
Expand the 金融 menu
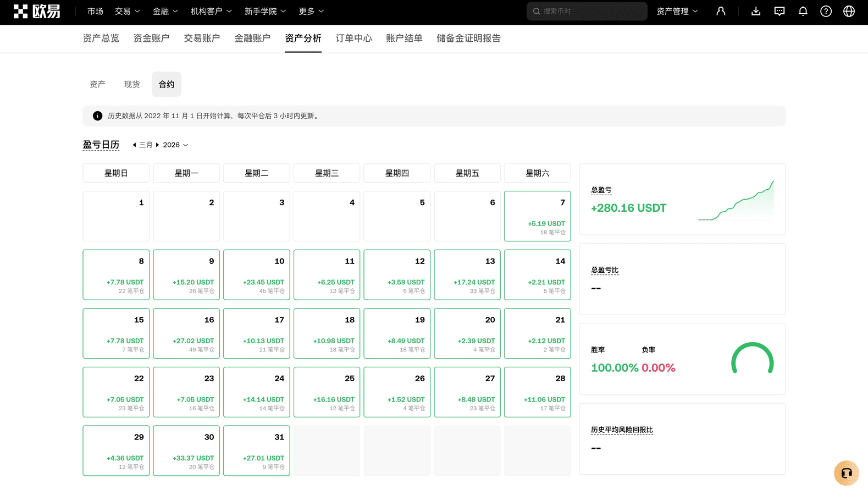(165, 11)
